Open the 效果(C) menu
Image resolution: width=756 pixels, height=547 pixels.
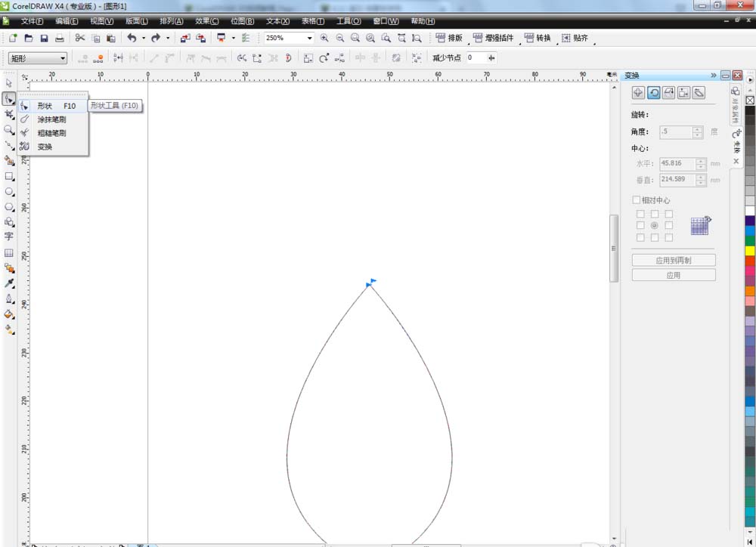pyautogui.click(x=205, y=20)
